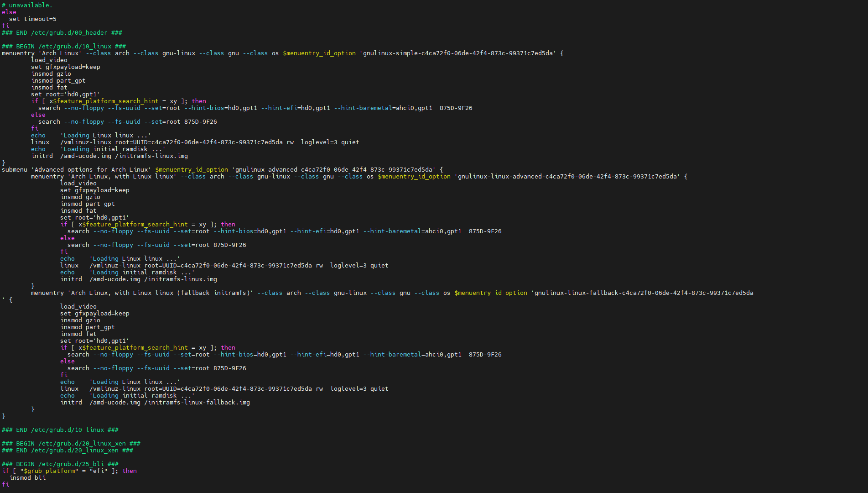868x493 pixels.
Task: Click the wrapped "' {" continuation line
Action: (x=7, y=300)
